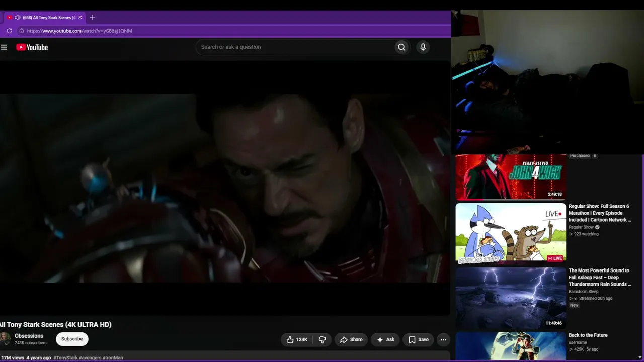Screen dimensions: 644x362
Task: Click the browser address bar URL
Action: point(79,31)
